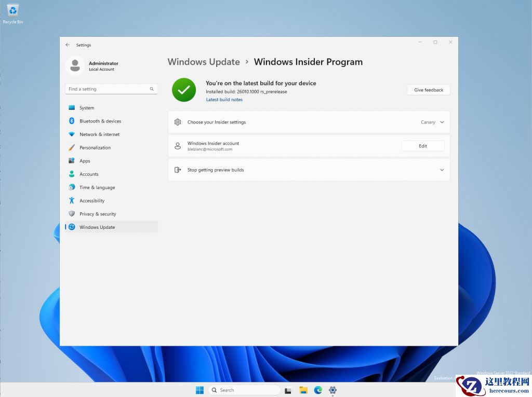Collapse Choose your Insider settings chevron
Screen dimensions: 532x397
[442, 122]
